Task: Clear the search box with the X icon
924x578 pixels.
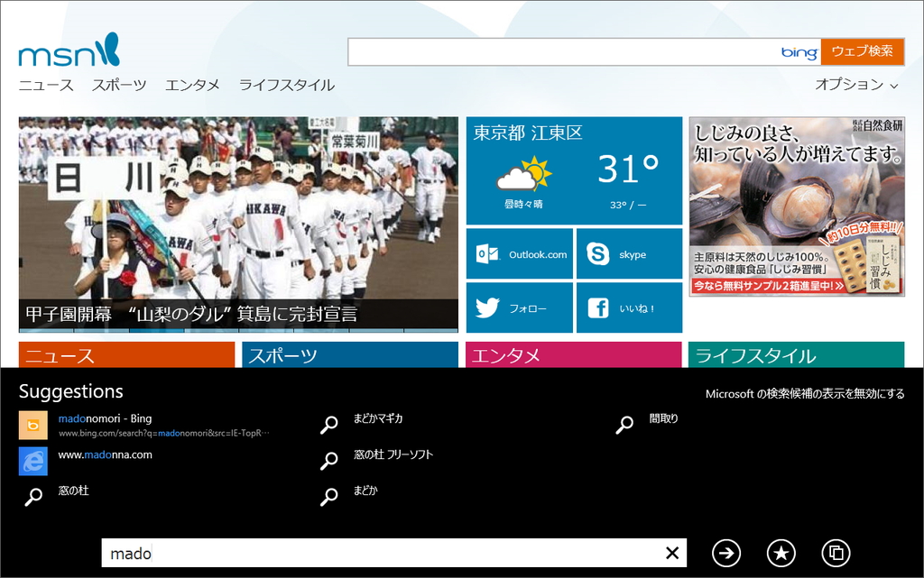Action: point(671,553)
